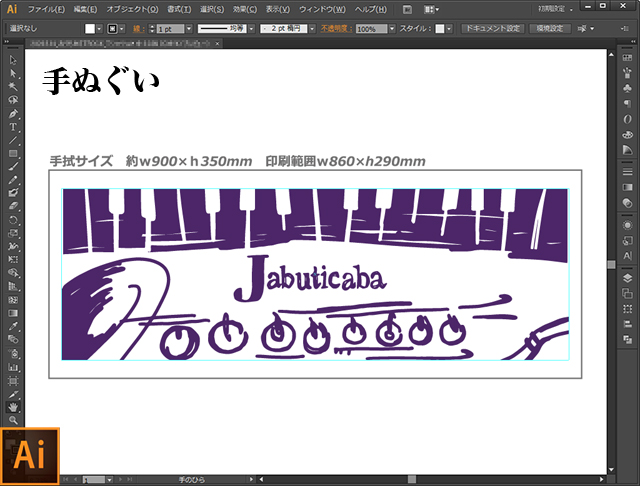Image resolution: width=640 pixels, height=486 pixels.
Task: Open the stroke color dropdown arrow
Action: (122, 29)
